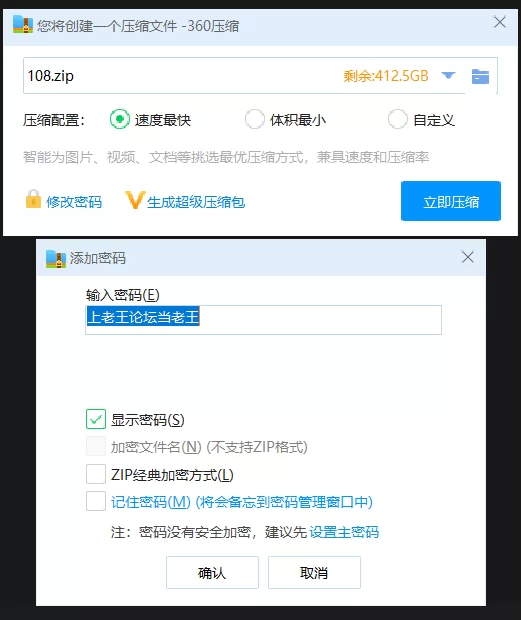Click the yellow lock icon for password

tap(33, 199)
